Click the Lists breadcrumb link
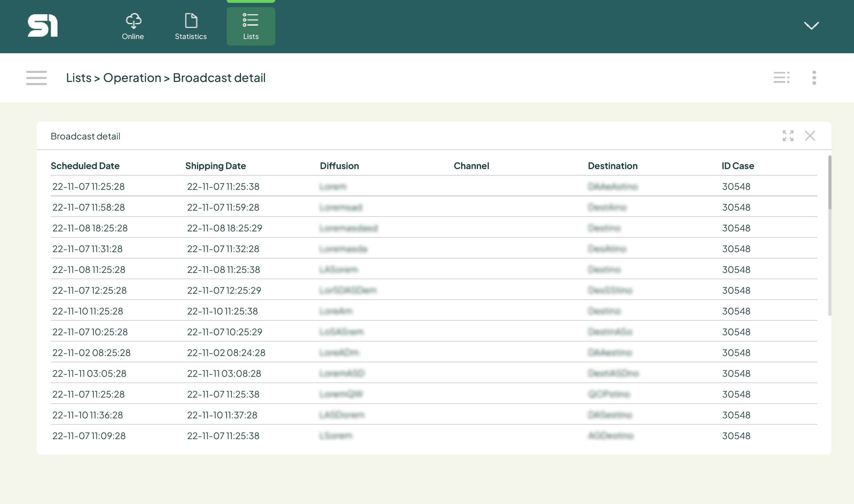The image size is (854, 504). click(x=79, y=78)
